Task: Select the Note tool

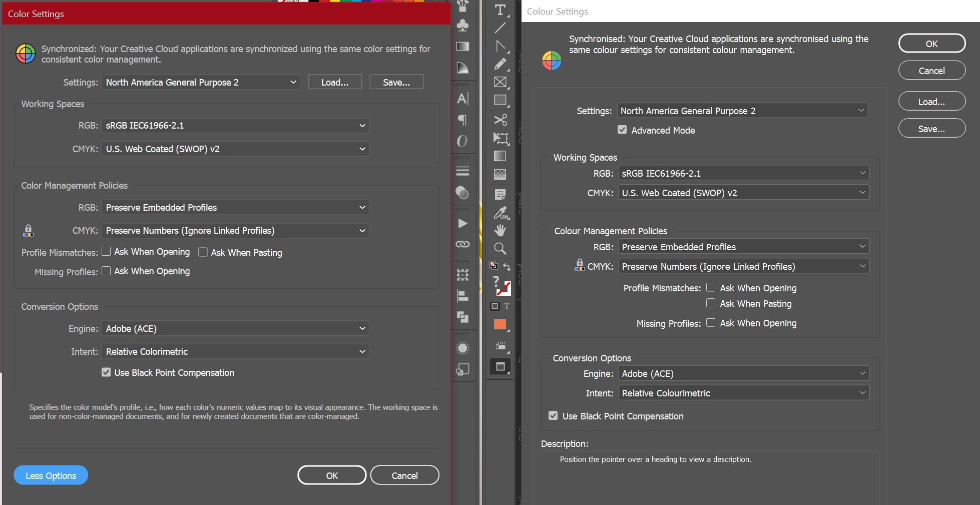Action: 500,194
